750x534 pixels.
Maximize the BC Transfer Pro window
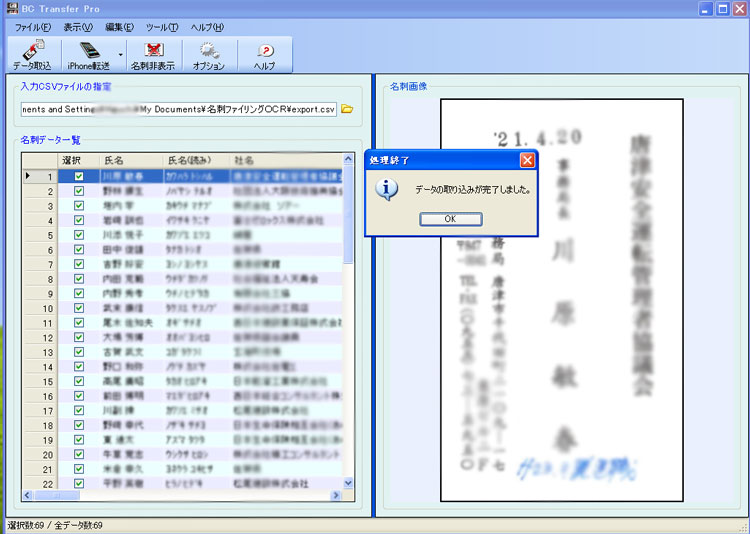[x=723, y=9]
